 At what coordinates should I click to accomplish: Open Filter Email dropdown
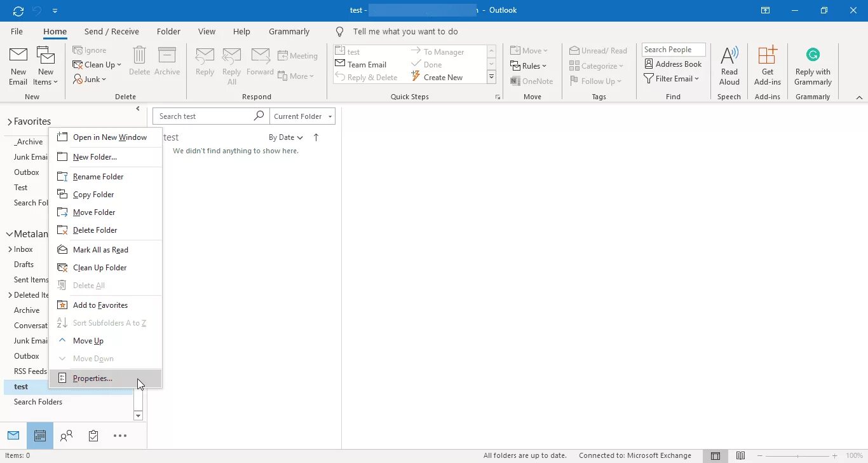[672, 79]
